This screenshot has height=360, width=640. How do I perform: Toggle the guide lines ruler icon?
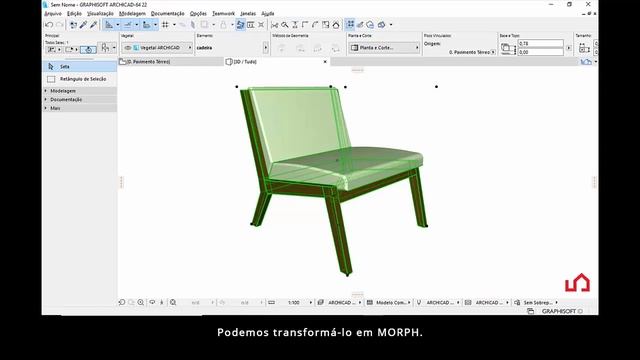coord(109,25)
